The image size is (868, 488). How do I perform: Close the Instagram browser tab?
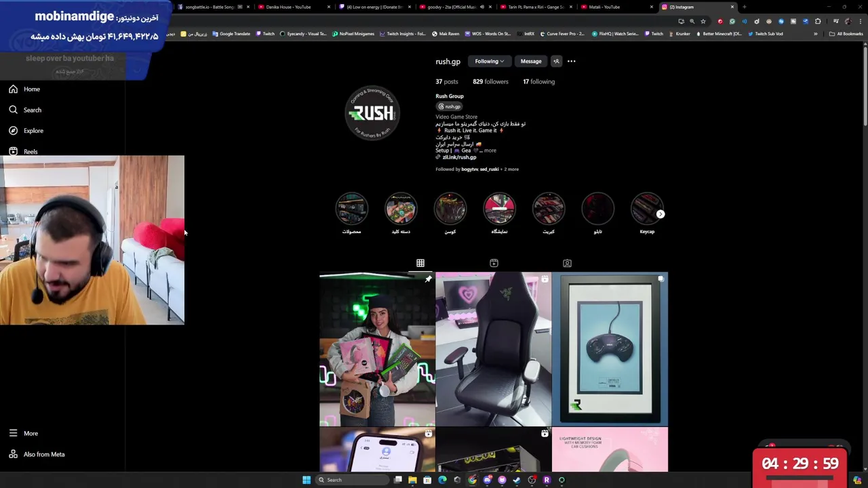pyautogui.click(x=732, y=7)
